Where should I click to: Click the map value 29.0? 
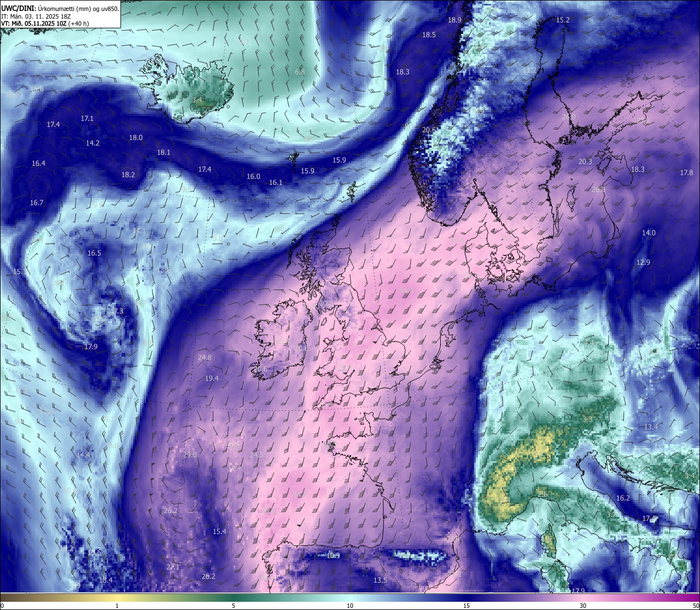[x=190, y=455]
